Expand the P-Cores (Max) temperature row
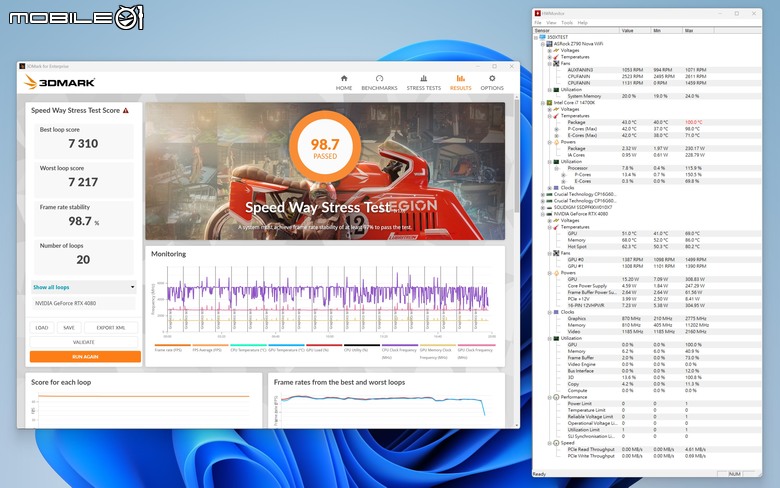780x488 pixels. point(556,129)
